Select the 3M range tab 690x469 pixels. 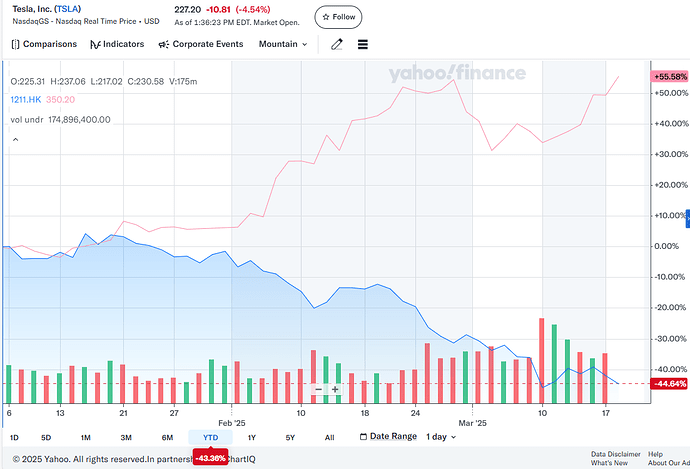pyautogui.click(x=126, y=437)
